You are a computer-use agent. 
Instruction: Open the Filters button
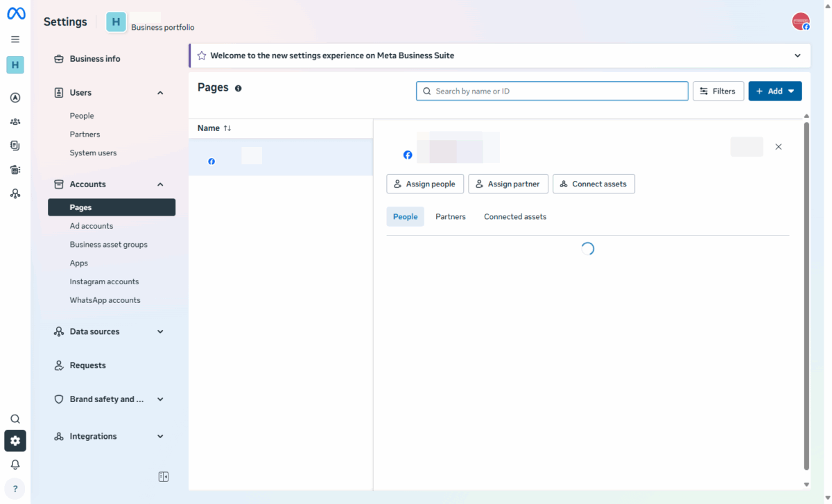point(718,92)
